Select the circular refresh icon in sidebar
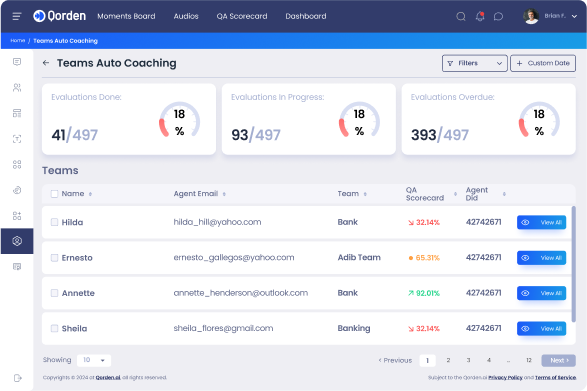 click(x=17, y=190)
